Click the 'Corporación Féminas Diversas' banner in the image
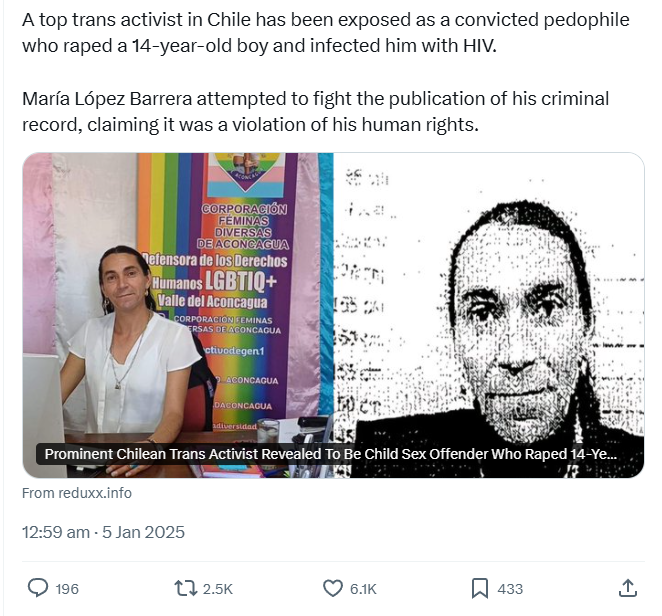The image size is (662, 616). point(244,226)
